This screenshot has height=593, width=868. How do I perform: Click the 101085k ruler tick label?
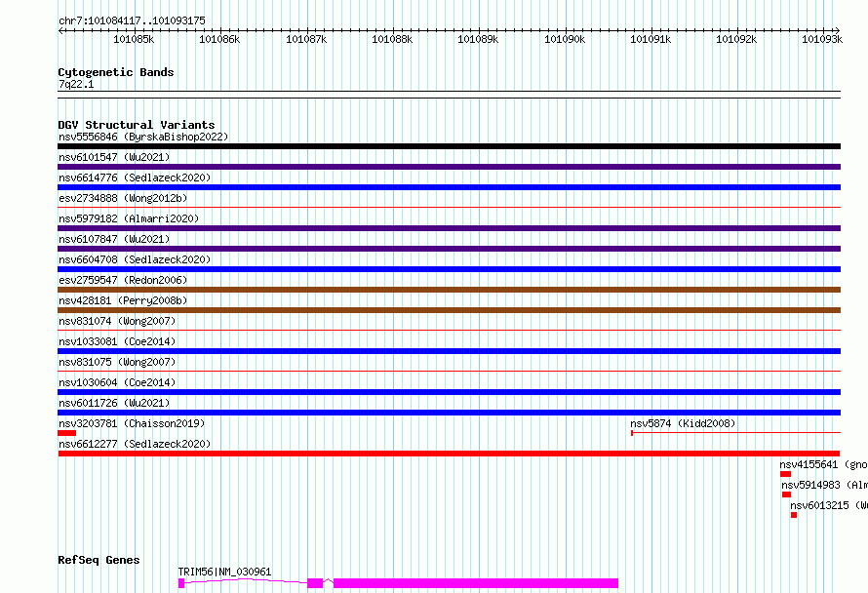click(134, 39)
